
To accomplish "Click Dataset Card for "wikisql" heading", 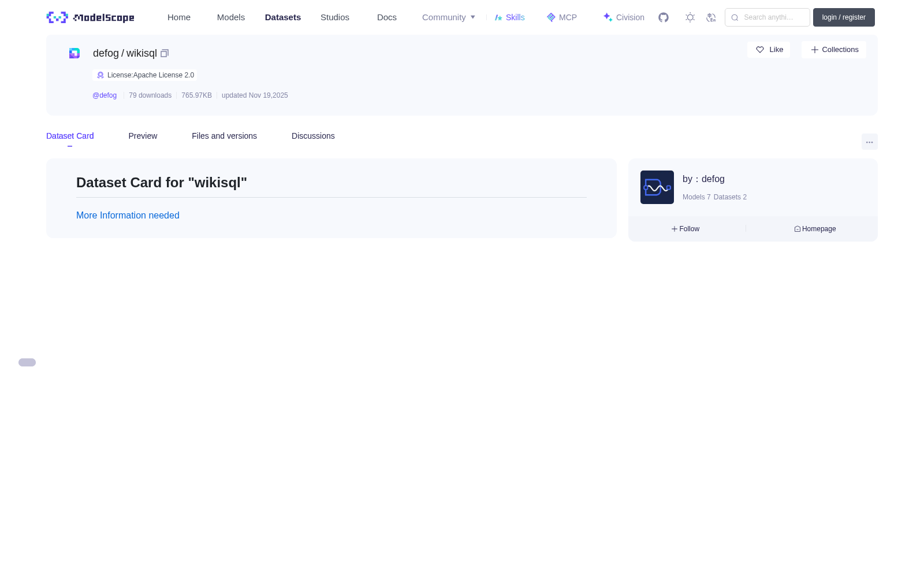I will 162,183.
